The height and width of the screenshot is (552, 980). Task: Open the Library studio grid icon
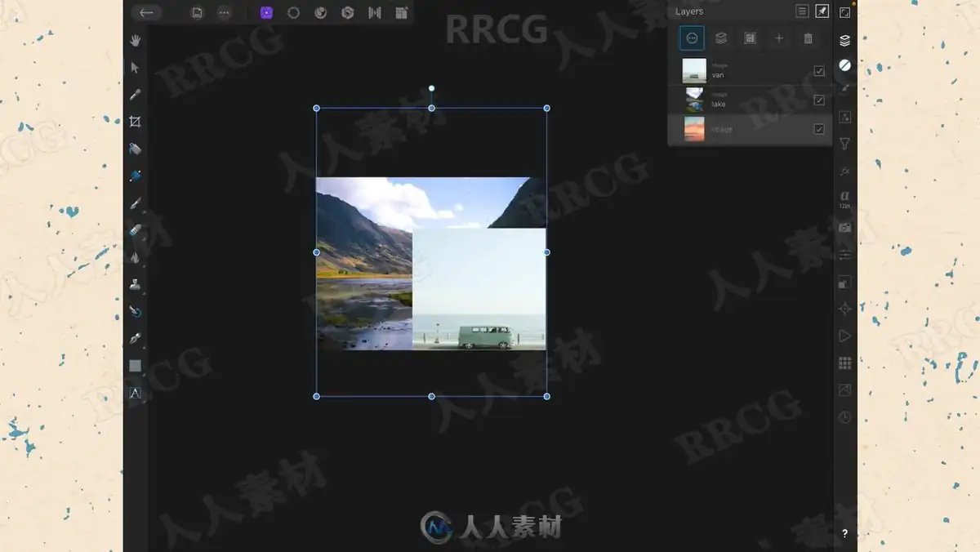click(845, 363)
